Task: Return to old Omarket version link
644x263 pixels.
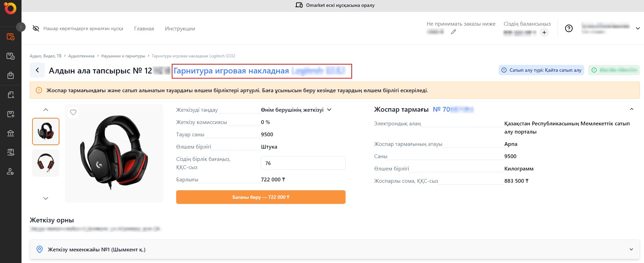Action: [340, 5]
